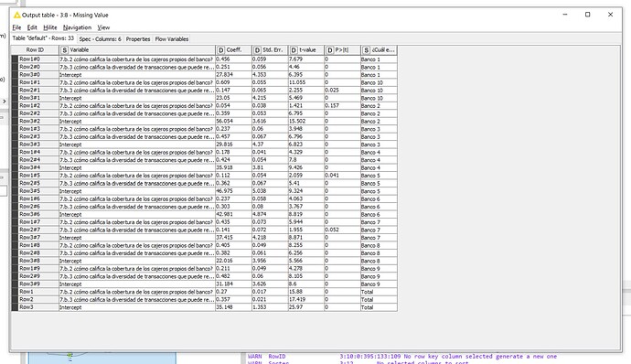Image resolution: width=631 pixels, height=364 pixels.
Task: Switch to the Flow Variables tab
Action: pos(172,39)
